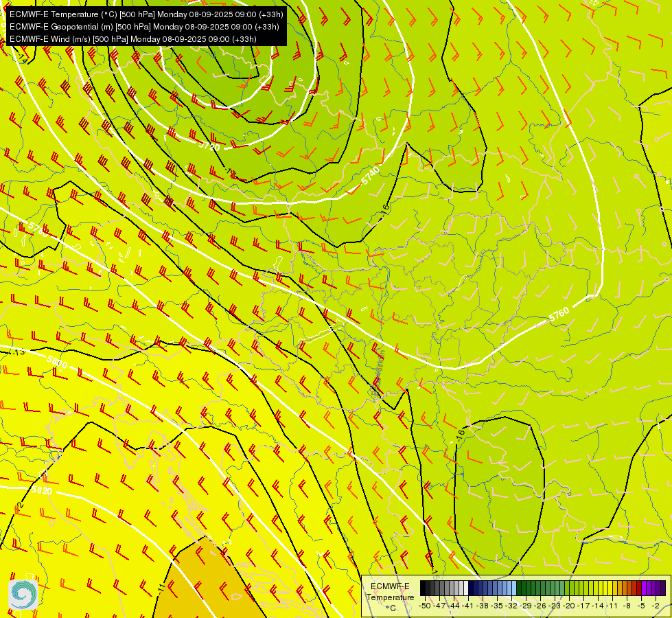Click the 5800 geopotential contour label
672x618 pixels.
pos(57,363)
